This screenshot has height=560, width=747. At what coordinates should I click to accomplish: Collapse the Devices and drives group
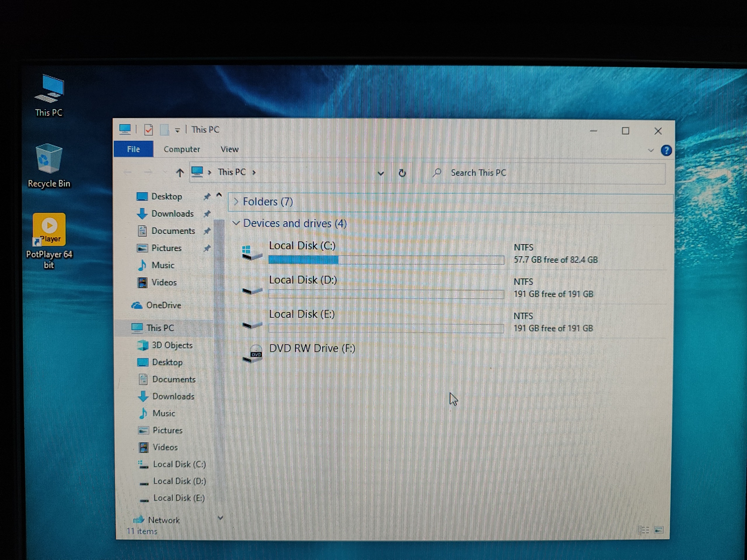236,223
